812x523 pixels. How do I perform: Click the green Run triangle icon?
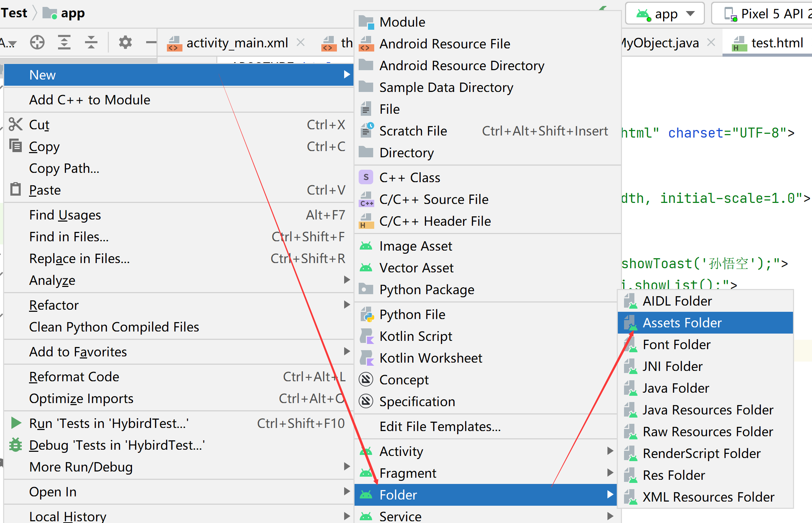coord(16,423)
